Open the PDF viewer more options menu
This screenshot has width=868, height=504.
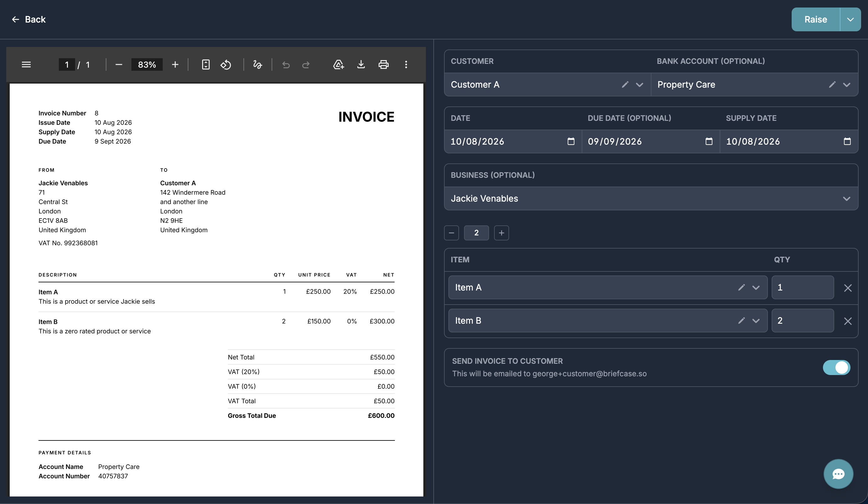[406, 64]
